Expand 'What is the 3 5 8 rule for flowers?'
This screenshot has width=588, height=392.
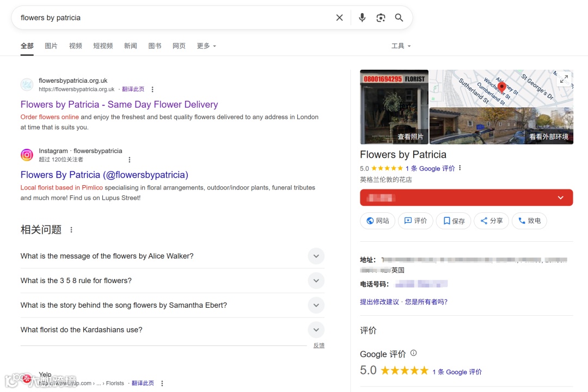[316, 280]
